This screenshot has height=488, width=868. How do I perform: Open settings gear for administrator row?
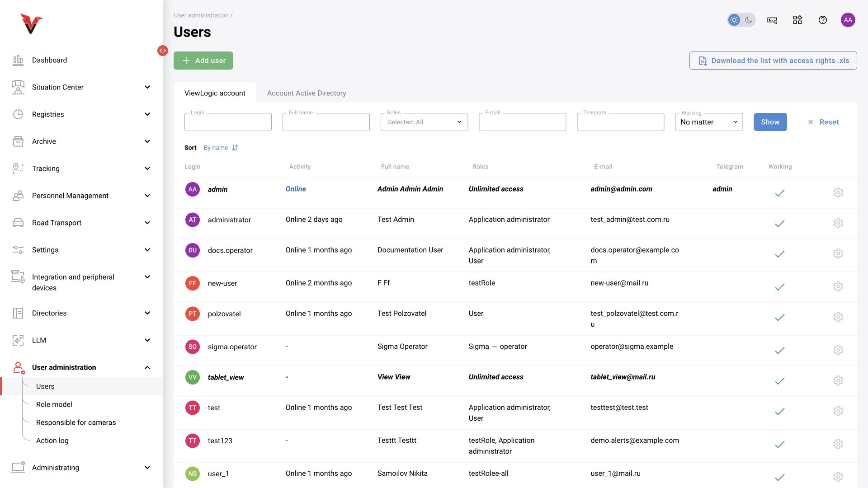coord(838,223)
